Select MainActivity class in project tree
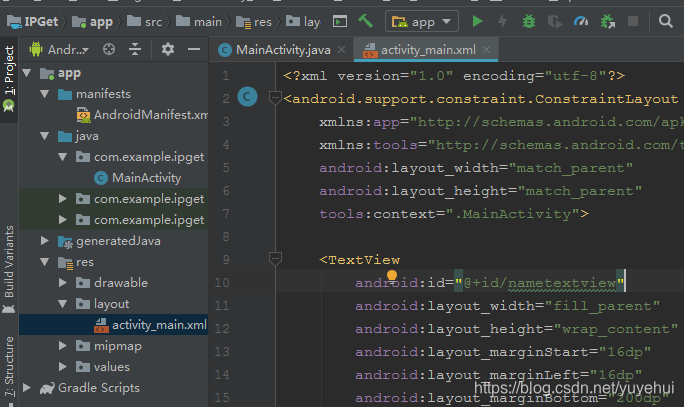 tap(137, 178)
